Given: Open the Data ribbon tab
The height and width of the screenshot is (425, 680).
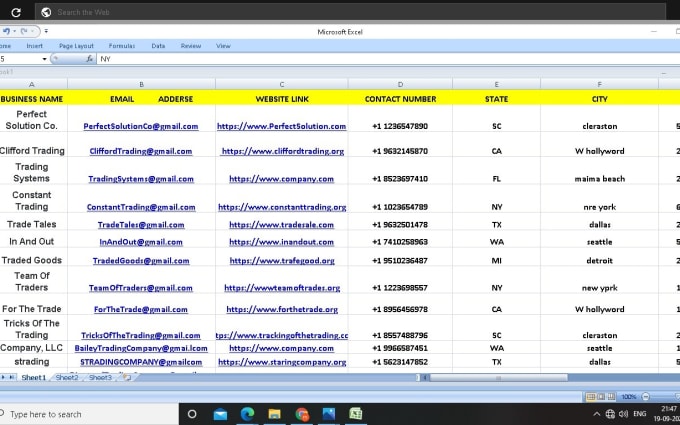Looking at the screenshot, I should click(x=158, y=46).
